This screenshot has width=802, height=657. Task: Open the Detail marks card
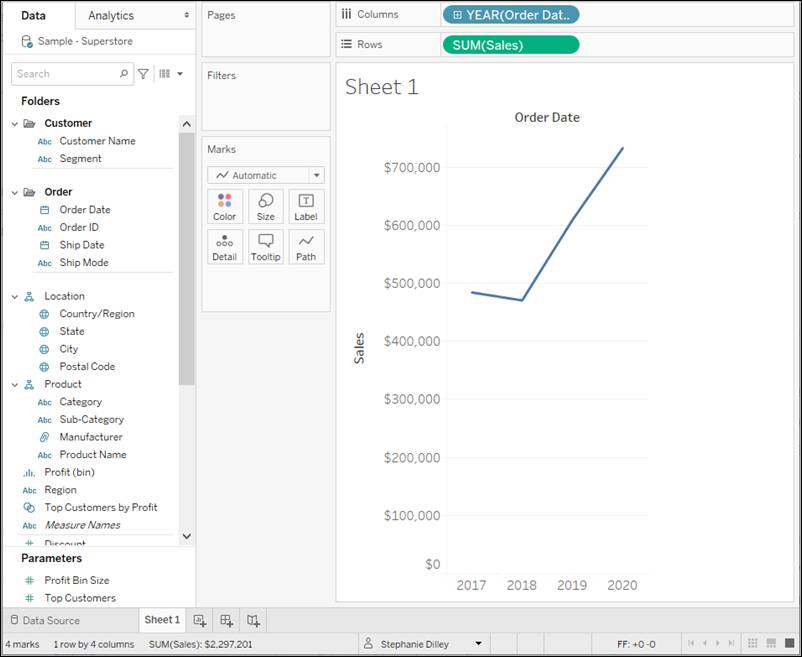pos(225,247)
